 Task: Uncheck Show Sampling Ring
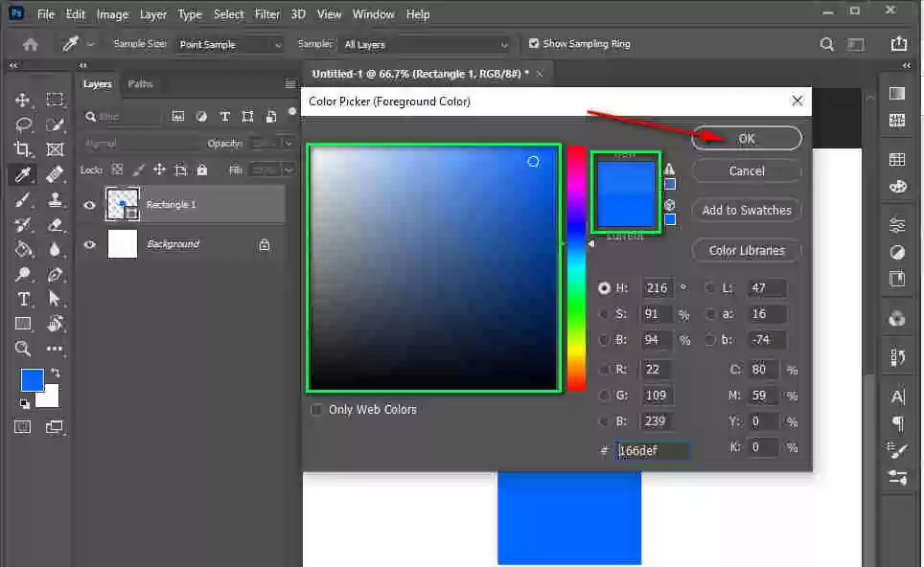coord(534,43)
